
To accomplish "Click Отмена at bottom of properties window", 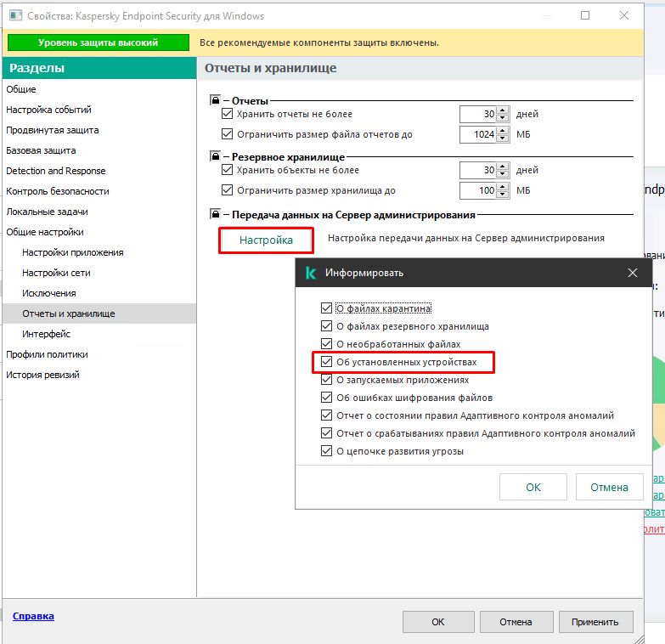I will pyautogui.click(x=516, y=622).
